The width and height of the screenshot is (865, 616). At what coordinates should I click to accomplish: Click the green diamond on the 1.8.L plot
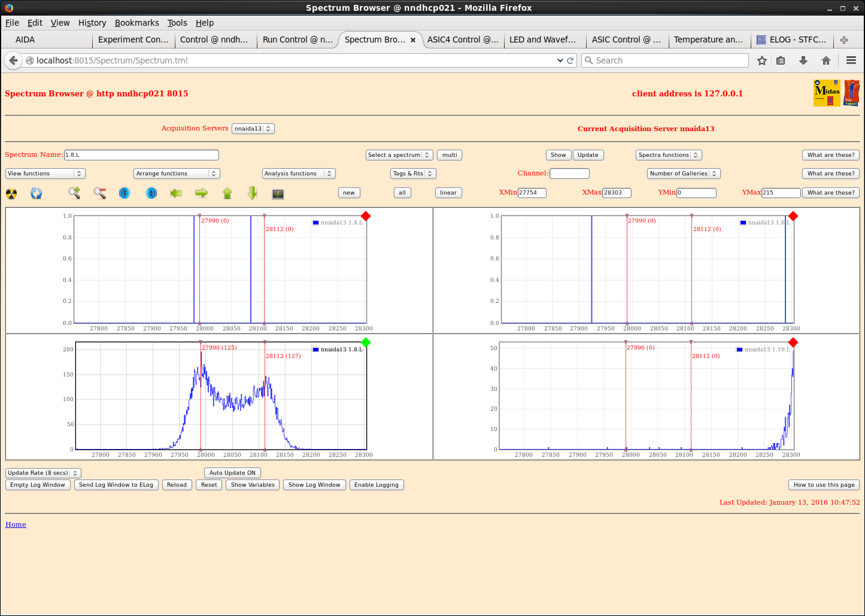(366, 342)
